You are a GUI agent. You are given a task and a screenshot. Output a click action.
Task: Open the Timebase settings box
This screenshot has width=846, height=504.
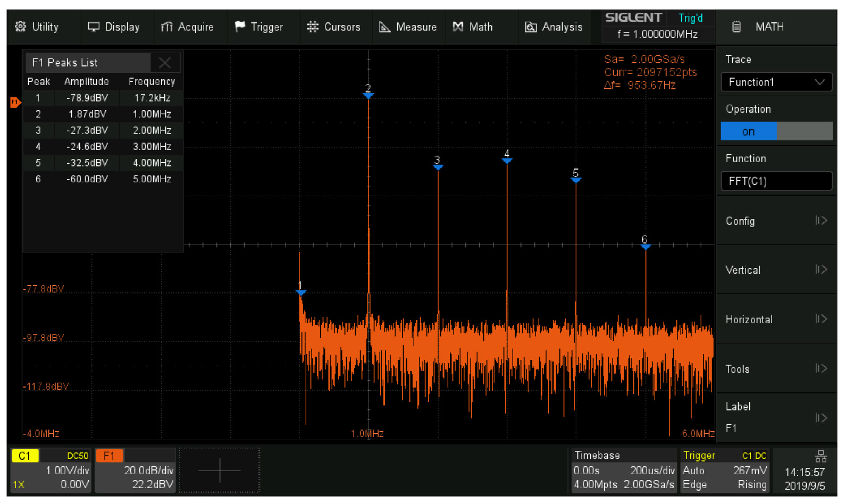coord(624,471)
